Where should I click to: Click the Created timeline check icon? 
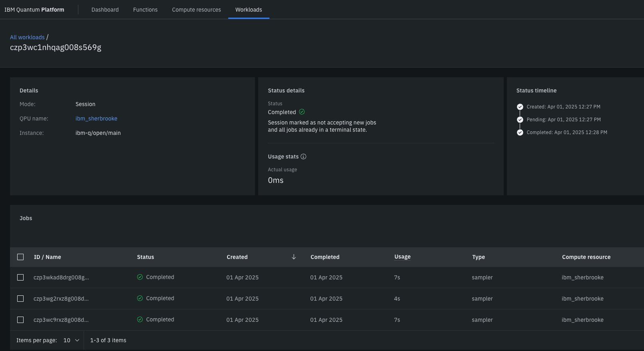point(520,107)
